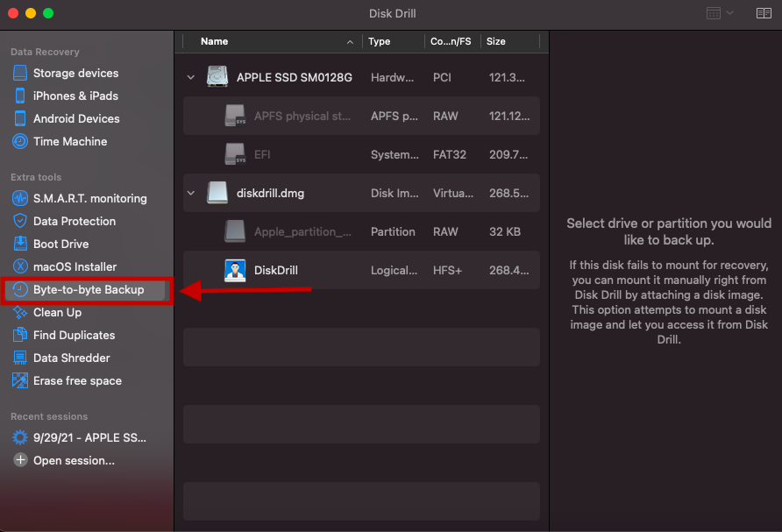Select the APPLE SSD SM0128G drive name

coord(295,77)
